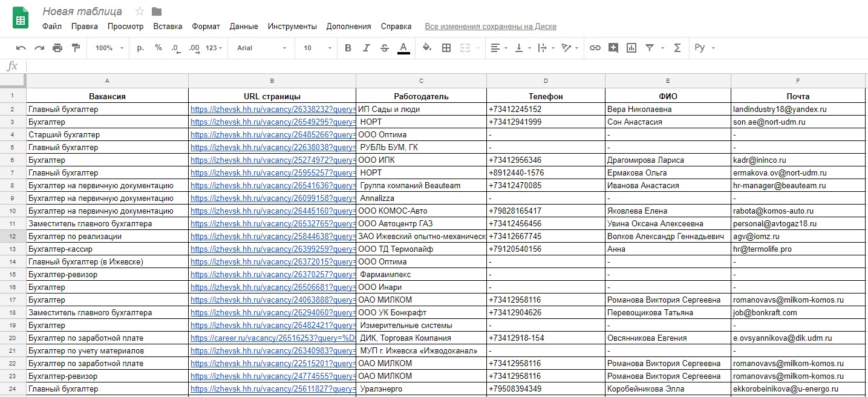Toggle italic formatting

pyautogui.click(x=366, y=48)
